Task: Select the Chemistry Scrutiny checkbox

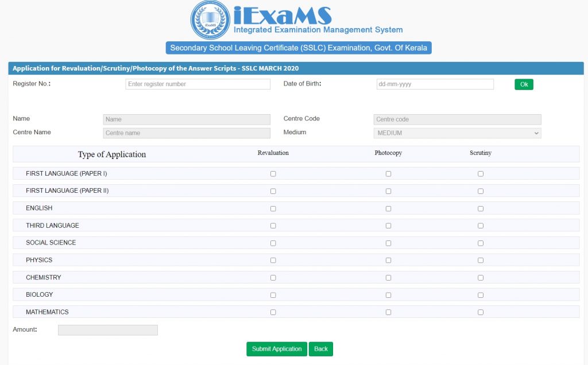Action: coord(481,278)
